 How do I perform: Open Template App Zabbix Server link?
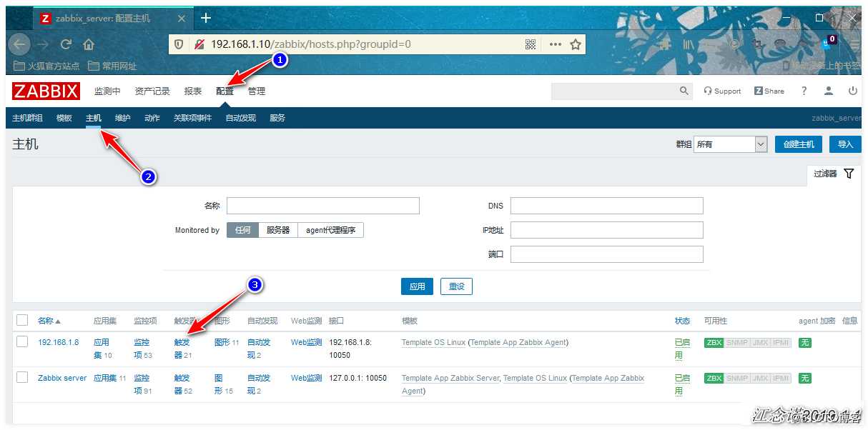[450, 378]
